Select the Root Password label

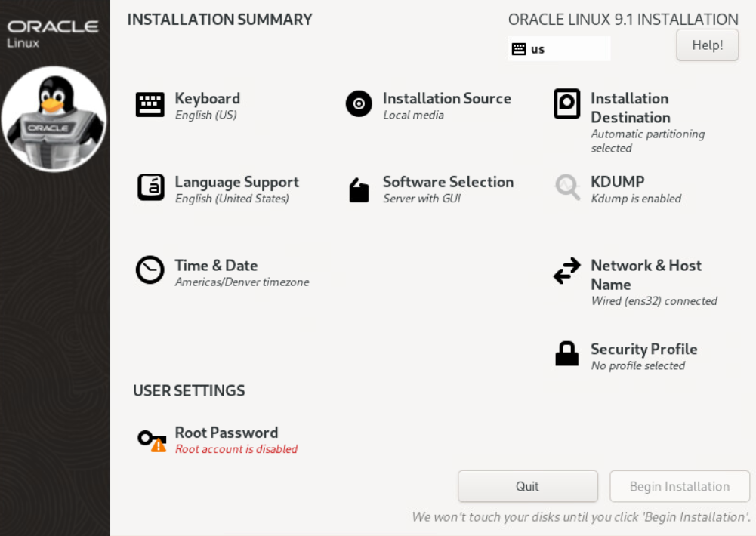(x=227, y=433)
